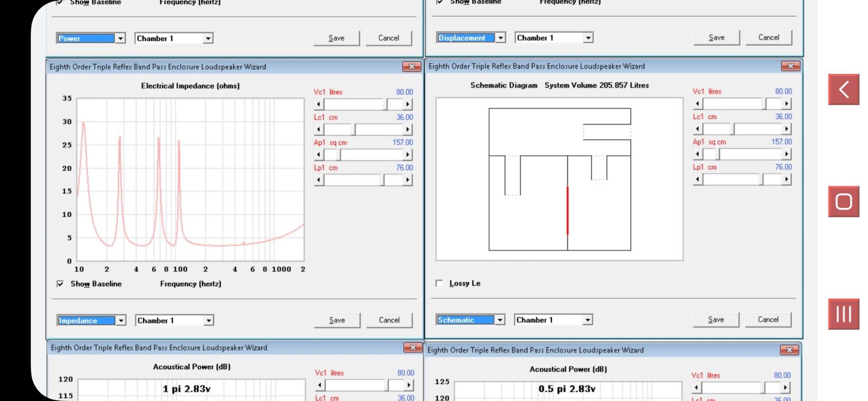Screen dimensions: 868x401
Task: Click Ap1 slider thumb in Schematic window
Action: [717, 154]
